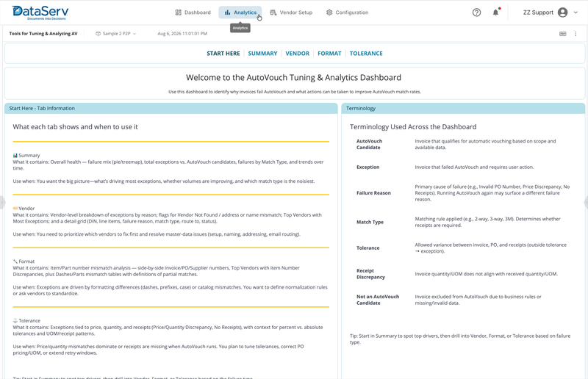Switch to the START HERE tab
Image resolution: width=588 pixels, height=379 pixels.
[x=223, y=53]
